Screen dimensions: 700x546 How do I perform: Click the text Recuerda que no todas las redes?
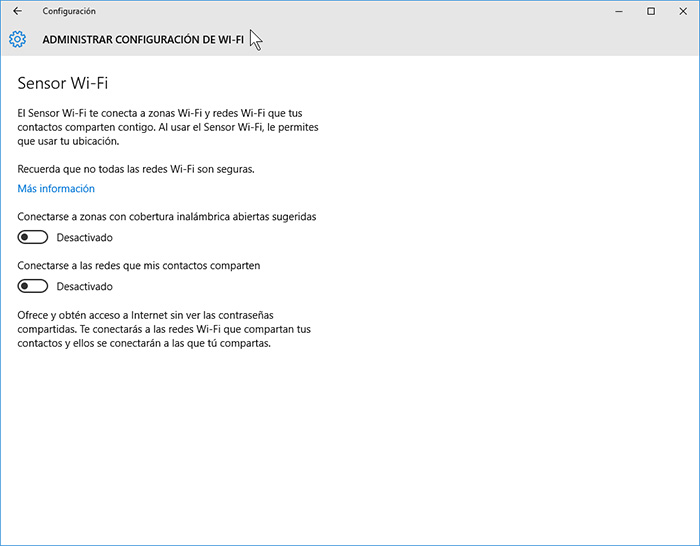pyautogui.click(x=136, y=169)
